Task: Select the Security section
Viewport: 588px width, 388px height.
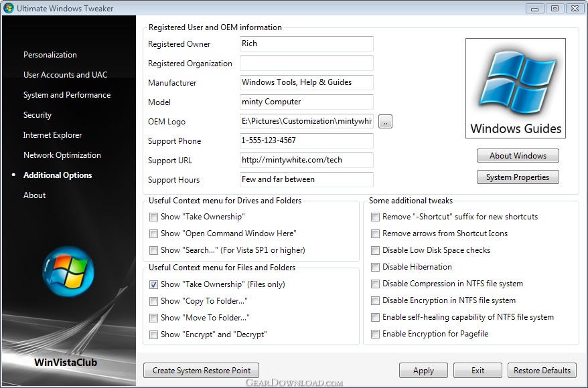Action: 37,115
